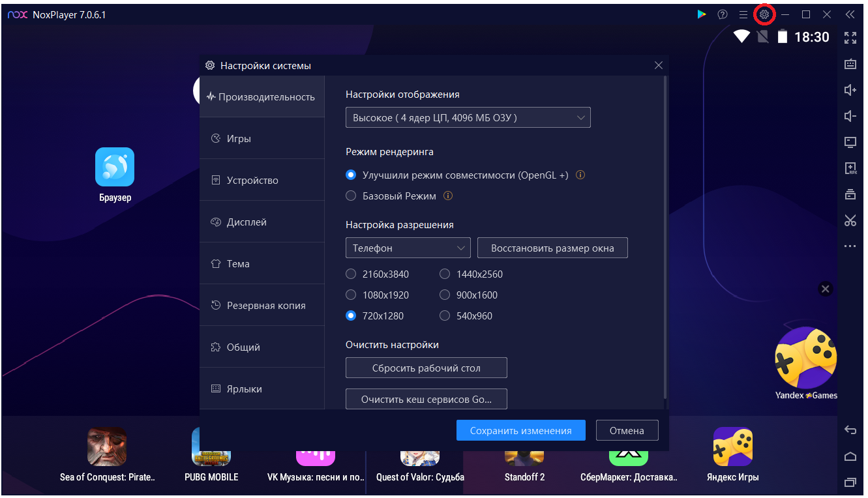Image resolution: width=868 pixels, height=498 pixels.
Task: Open the hamburger menu in title bar
Action: 743,14
